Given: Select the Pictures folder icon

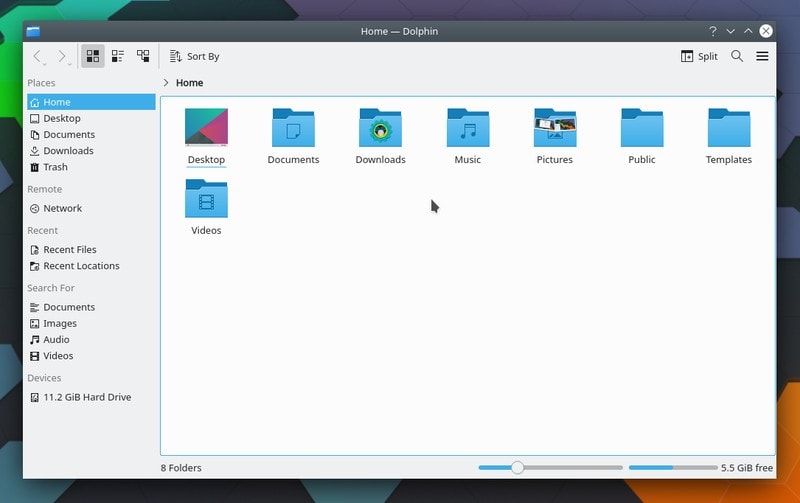Looking at the screenshot, I should click(x=555, y=128).
